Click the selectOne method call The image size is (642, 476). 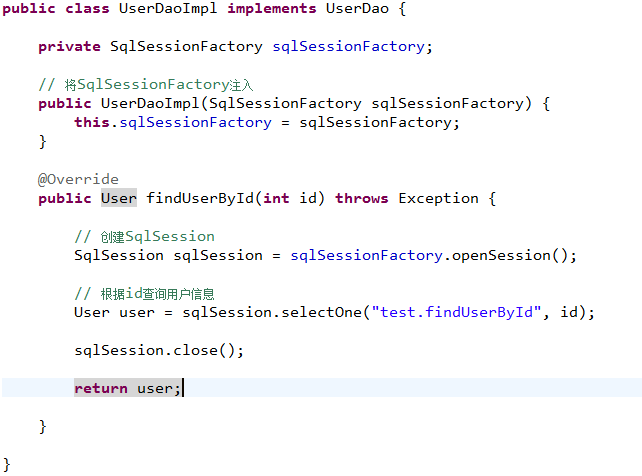pyautogui.click(x=321, y=312)
